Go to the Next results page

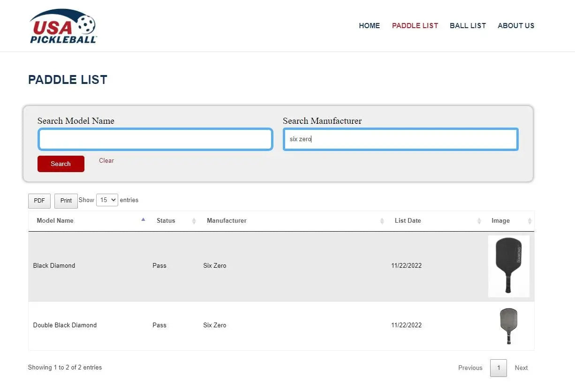(x=521, y=368)
